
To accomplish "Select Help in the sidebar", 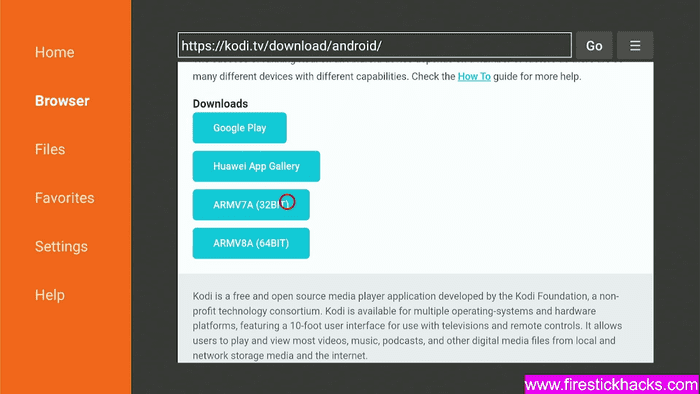I will point(50,295).
